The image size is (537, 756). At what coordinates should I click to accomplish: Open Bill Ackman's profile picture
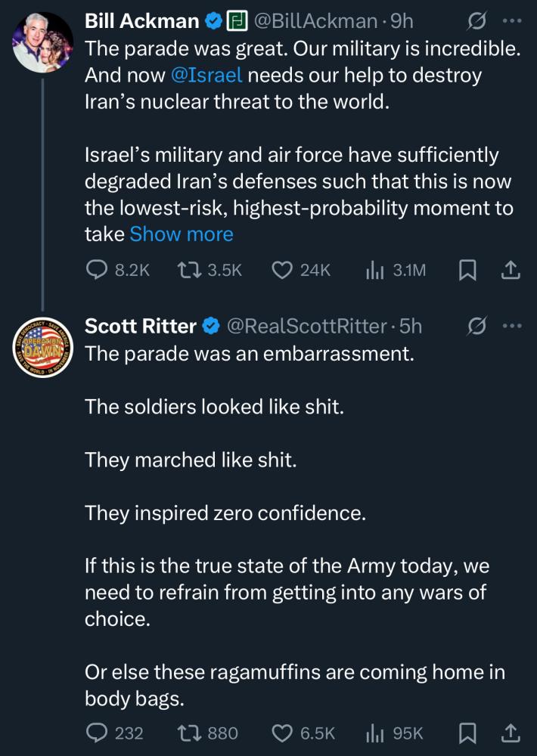pos(42,42)
